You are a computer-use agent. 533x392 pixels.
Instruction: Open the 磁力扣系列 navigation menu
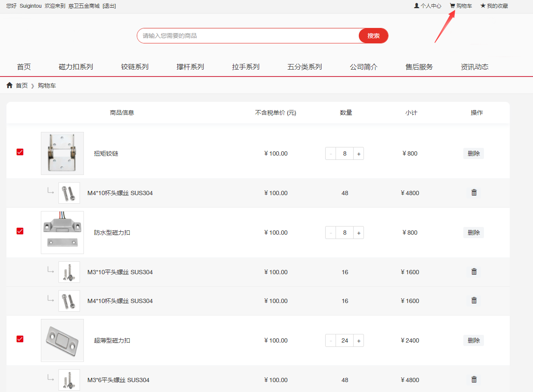click(x=76, y=67)
